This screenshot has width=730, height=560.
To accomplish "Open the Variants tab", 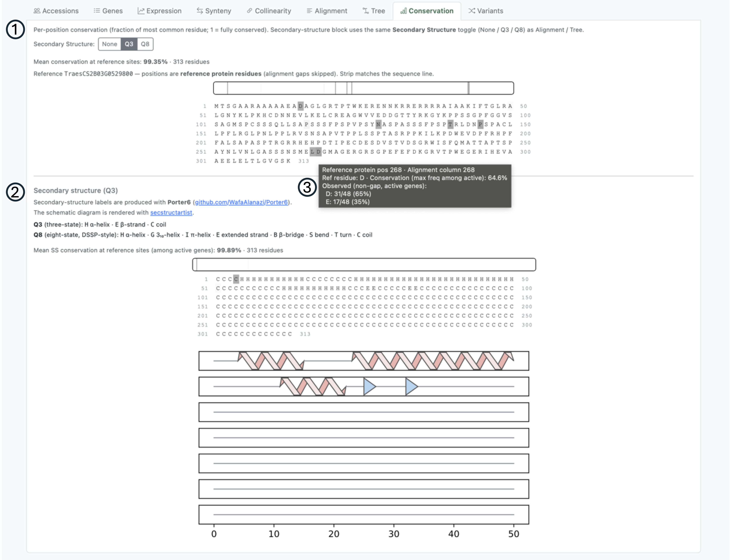I will (x=486, y=11).
